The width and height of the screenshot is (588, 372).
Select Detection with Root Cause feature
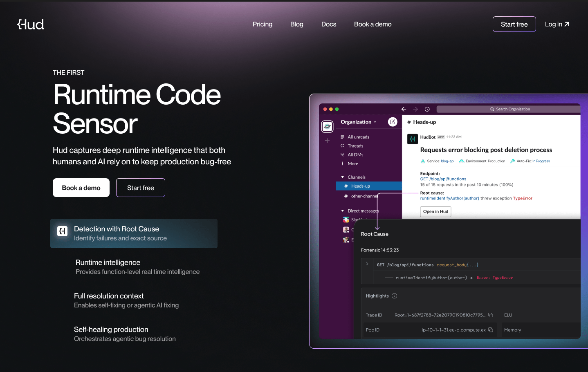134,233
